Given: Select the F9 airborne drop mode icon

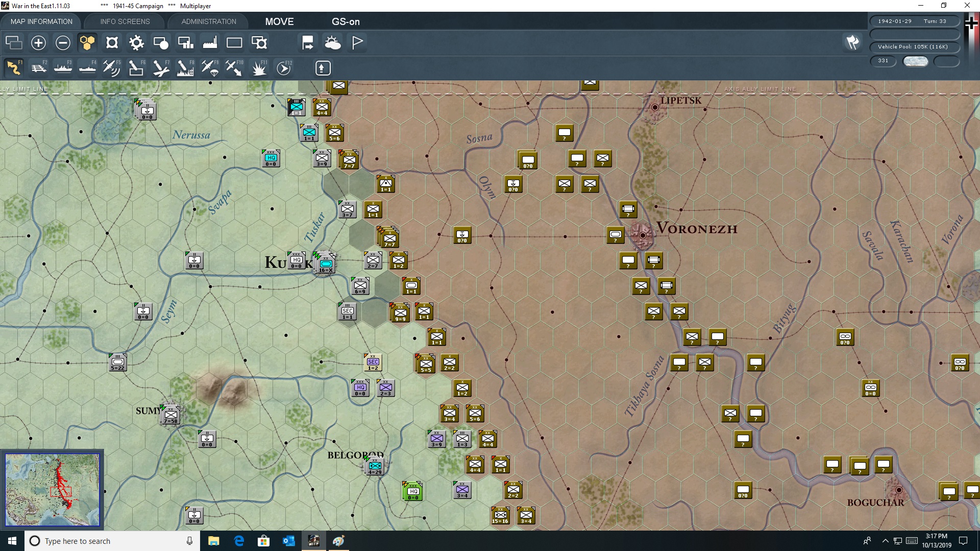Looking at the screenshot, I should 209,67.
